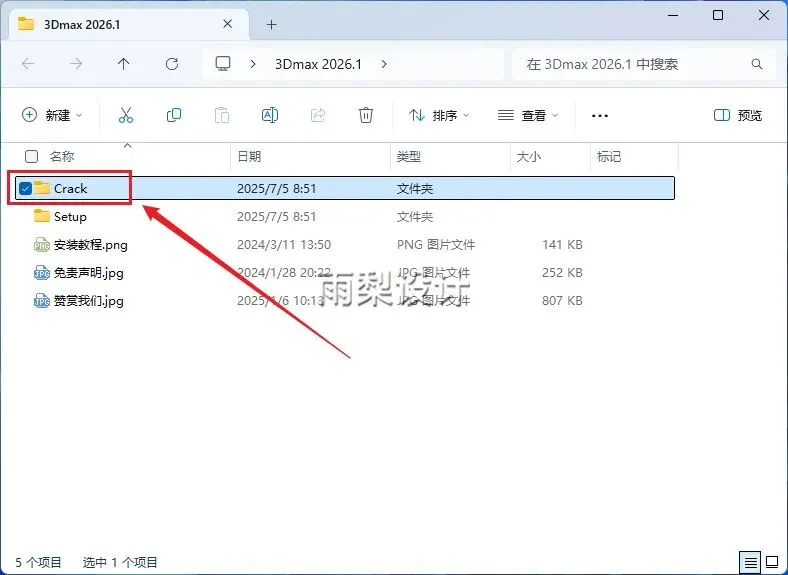Click the search box 在 3Dmax 2026.1 中搜索
The height and width of the screenshot is (575, 788).
pyautogui.click(x=644, y=64)
